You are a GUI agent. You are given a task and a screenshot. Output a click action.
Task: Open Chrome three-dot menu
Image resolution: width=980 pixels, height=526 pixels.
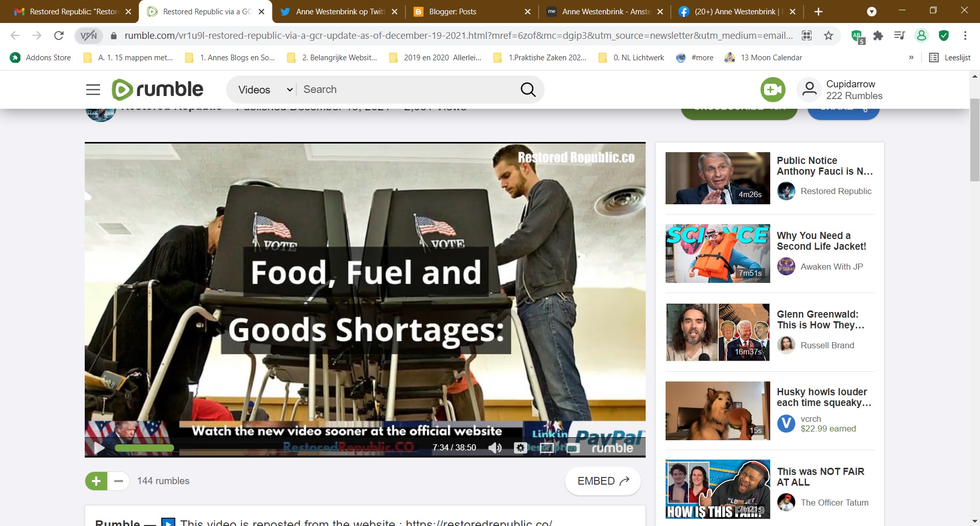coord(965,35)
